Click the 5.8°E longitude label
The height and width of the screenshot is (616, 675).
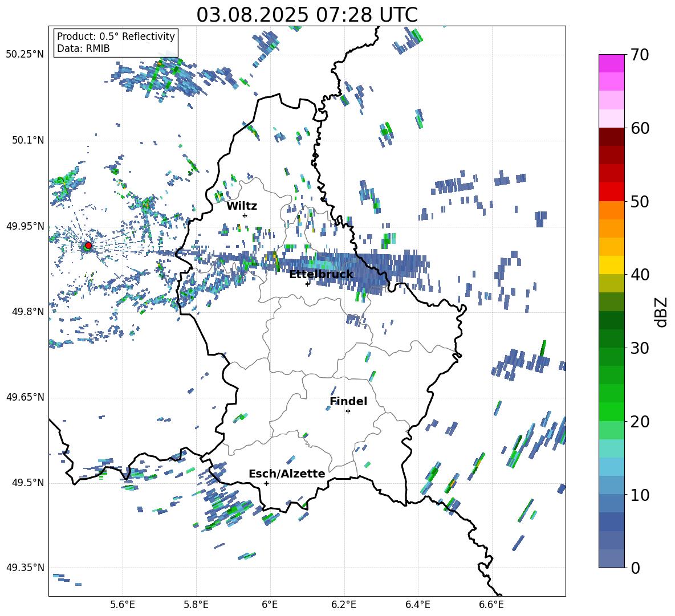196,605
